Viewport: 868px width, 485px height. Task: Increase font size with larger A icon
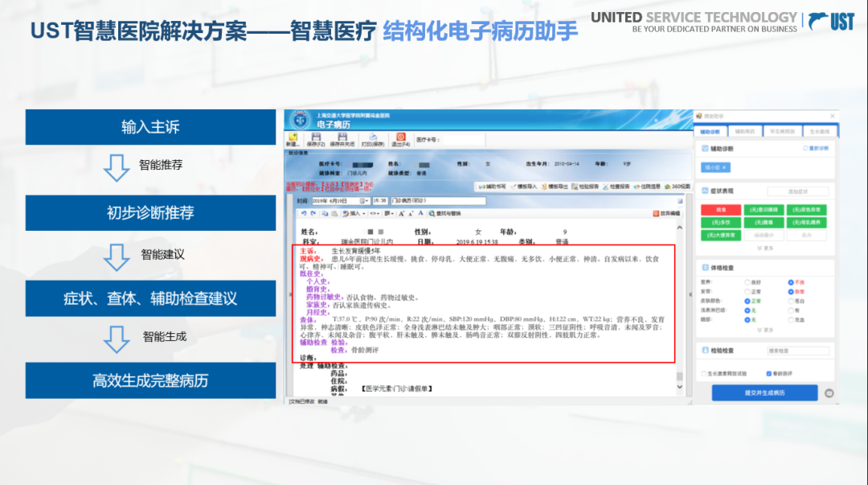coord(401,213)
